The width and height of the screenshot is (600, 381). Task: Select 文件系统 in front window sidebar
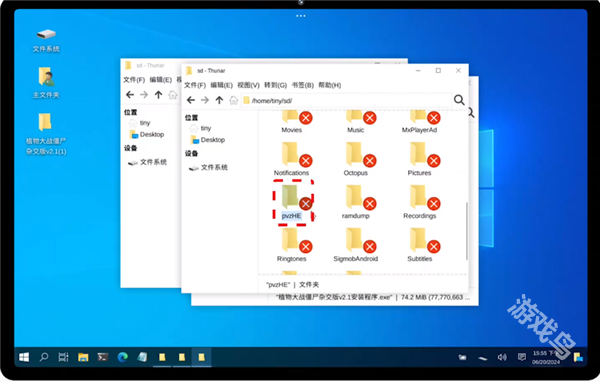(209, 167)
